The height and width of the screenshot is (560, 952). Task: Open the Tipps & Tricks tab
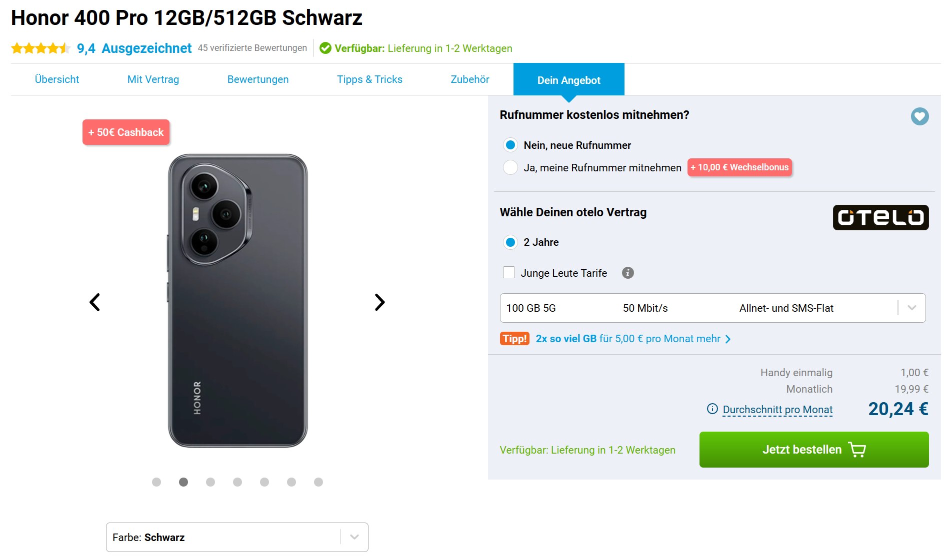369,79
